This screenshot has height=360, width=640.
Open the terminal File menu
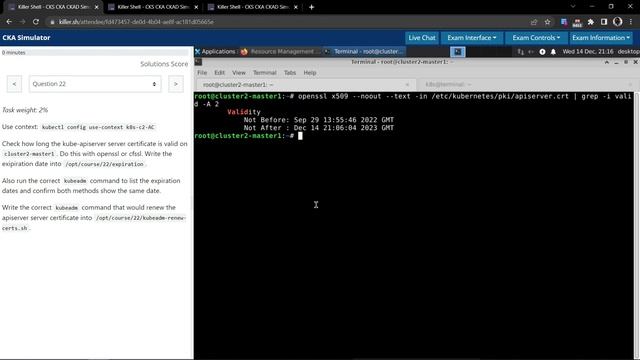202,73
